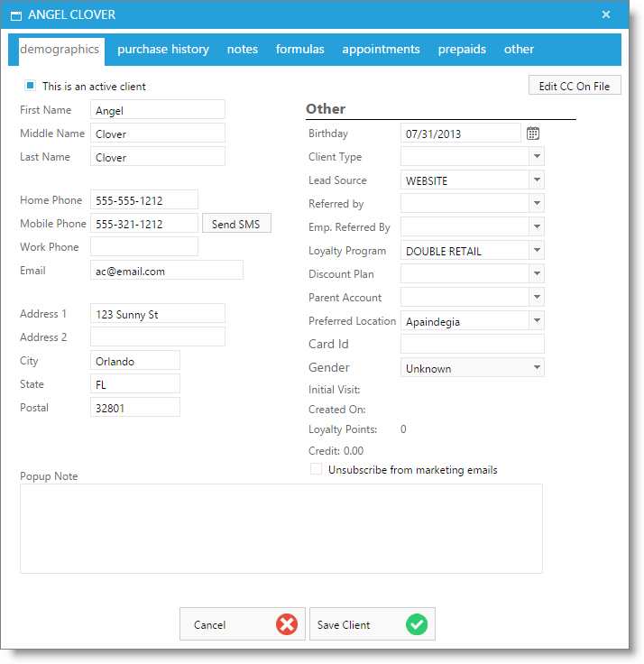Switch to the purchase history tab
Viewport: 644px width, 664px height.
pos(163,50)
